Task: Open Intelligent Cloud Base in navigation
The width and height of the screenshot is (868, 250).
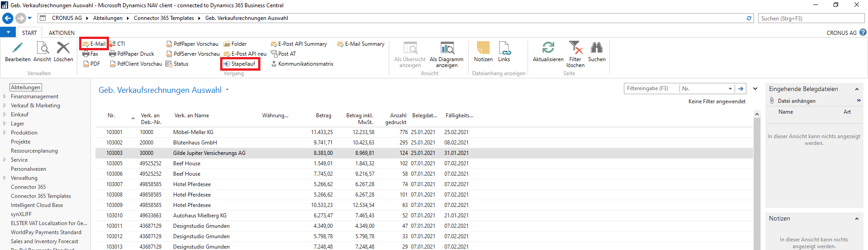Action: pyautogui.click(x=37, y=205)
